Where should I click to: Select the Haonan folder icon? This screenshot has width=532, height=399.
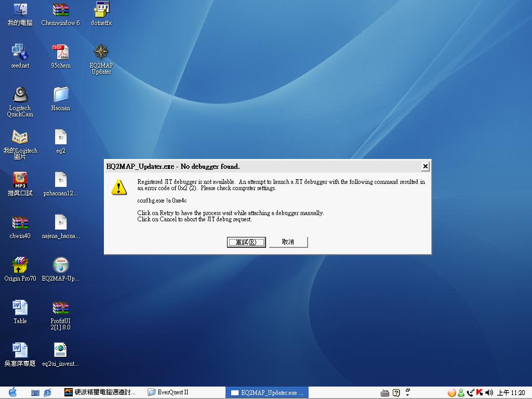tap(61, 95)
